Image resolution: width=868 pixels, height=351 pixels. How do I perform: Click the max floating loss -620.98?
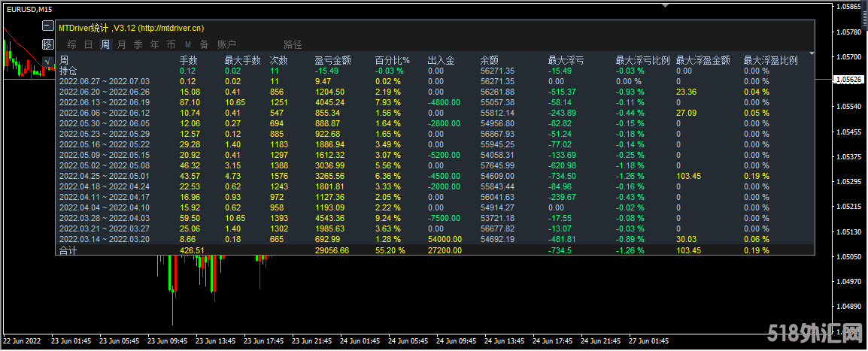(562, 165)
